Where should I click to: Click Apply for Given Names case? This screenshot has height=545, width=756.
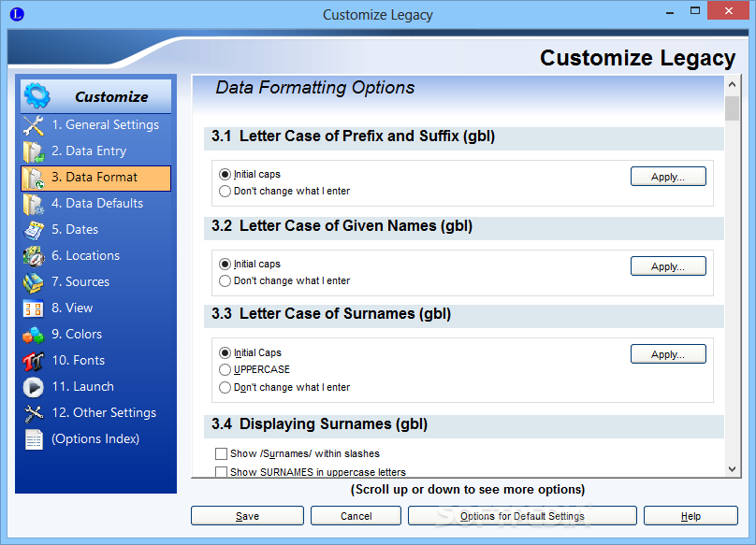[x=668, y=266]
